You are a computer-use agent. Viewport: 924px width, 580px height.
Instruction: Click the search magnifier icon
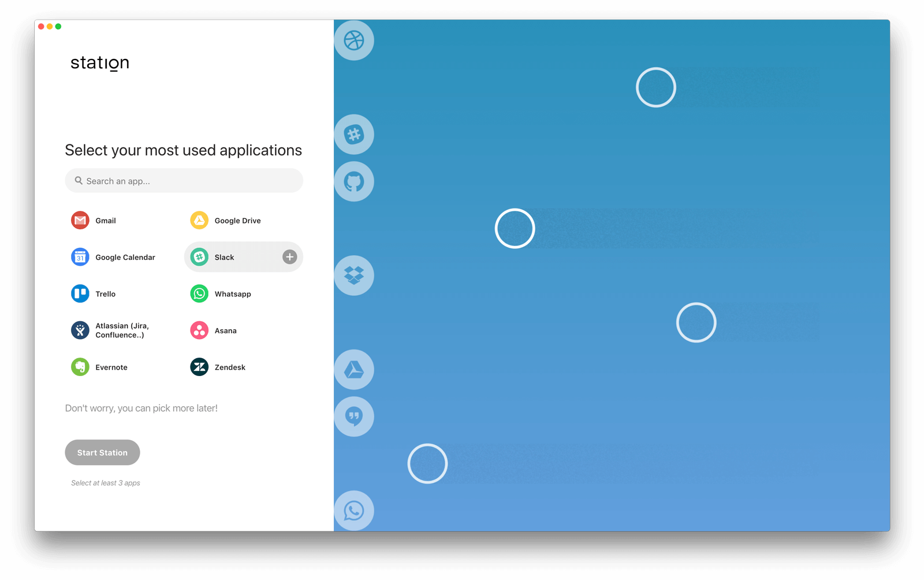coord(79,181)
